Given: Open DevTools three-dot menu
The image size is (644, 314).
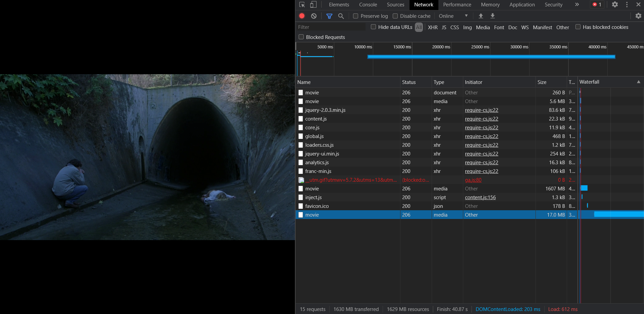Looking at the screenshot, I should [x=627, y=5].
